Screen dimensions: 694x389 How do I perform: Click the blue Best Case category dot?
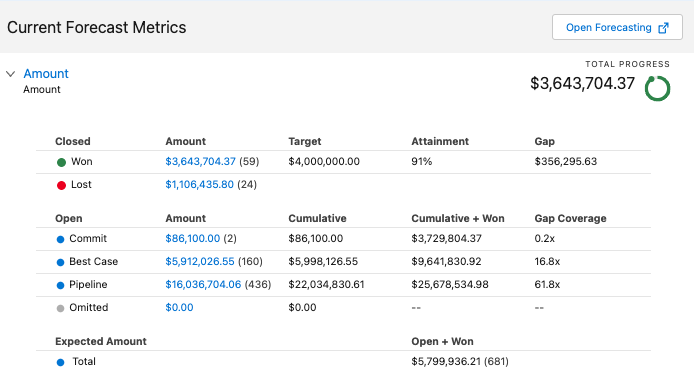pyautogui.click(x=61, y=262)
